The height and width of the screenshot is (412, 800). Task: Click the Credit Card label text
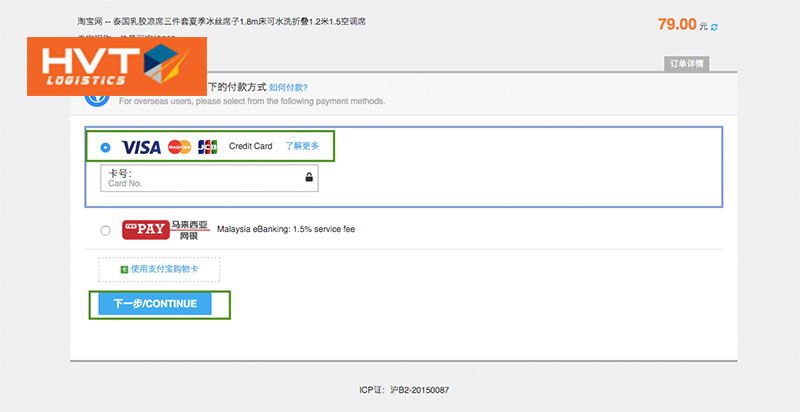pyautogui.click(x=251, y=146)
